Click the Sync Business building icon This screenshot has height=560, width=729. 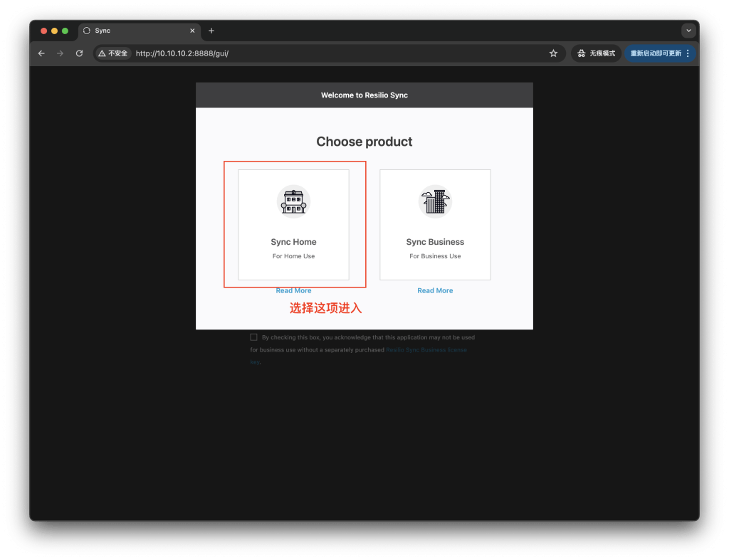coord(435,201)
